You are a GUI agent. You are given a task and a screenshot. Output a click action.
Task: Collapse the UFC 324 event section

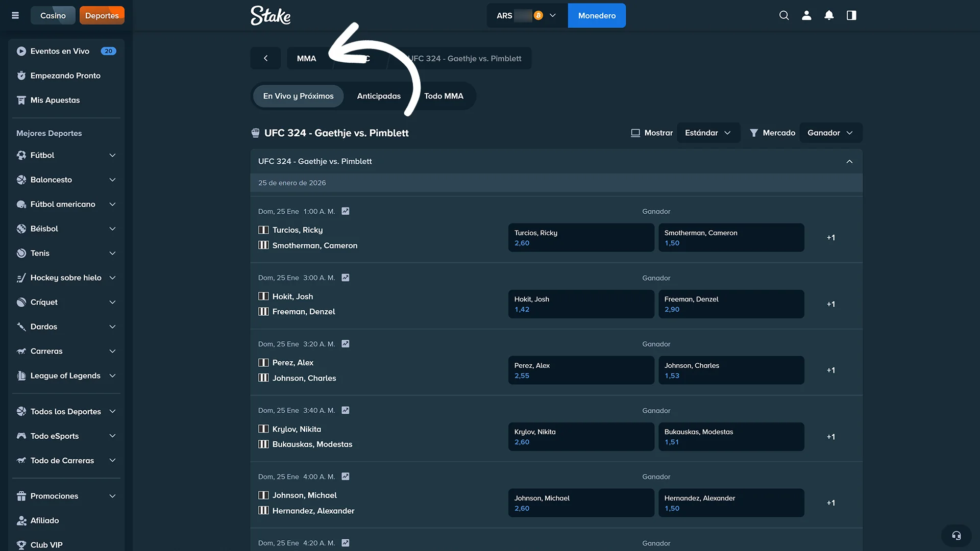coord(849,161)
